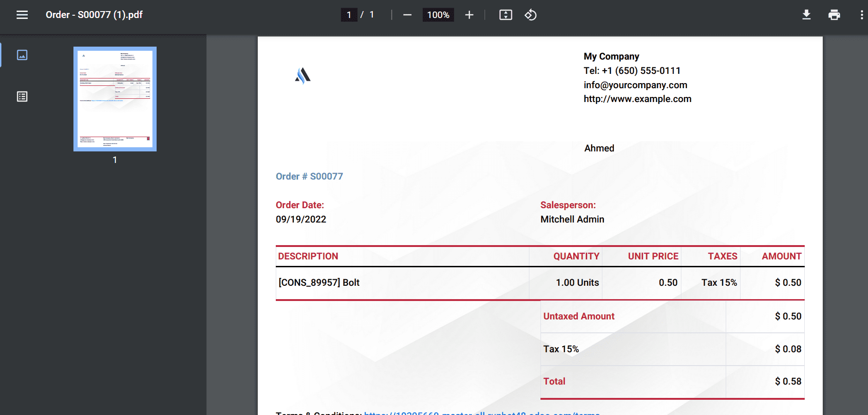
Task: Zoom in with the plus button
Action: pos(469,15)
